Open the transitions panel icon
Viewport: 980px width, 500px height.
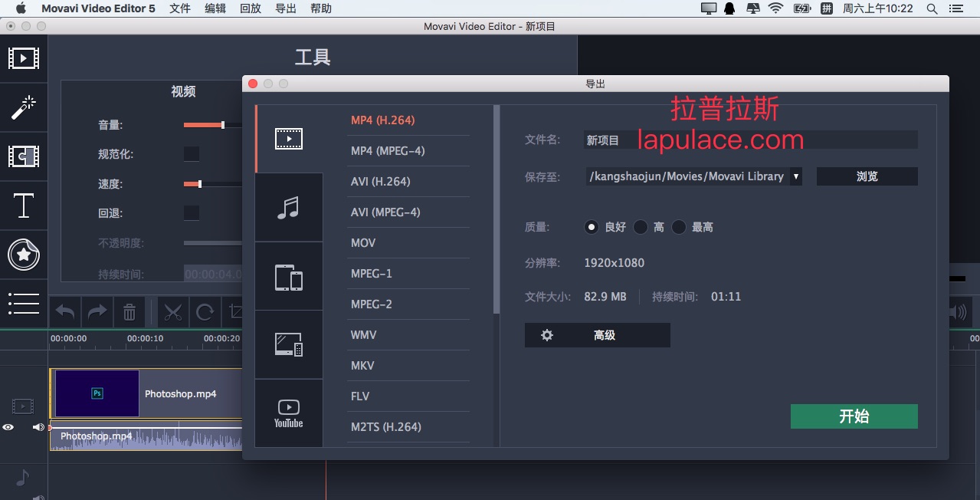pyautogui.click(x=23, y=156)
